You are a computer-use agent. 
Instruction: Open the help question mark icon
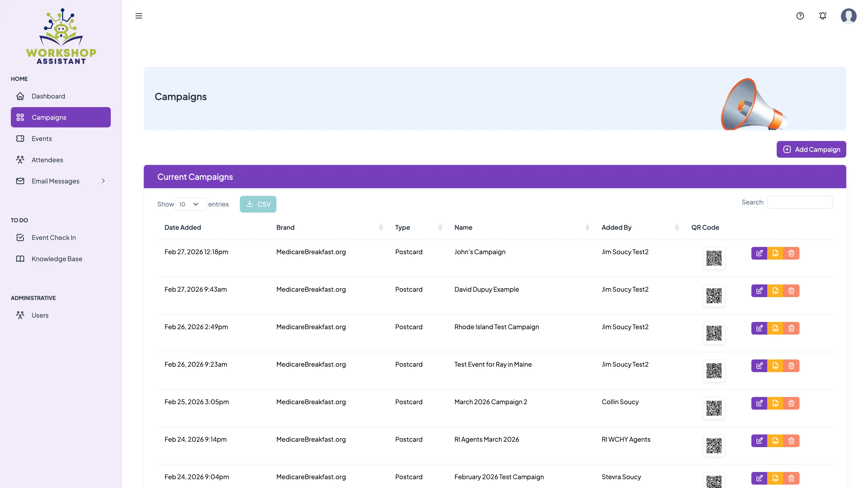point(800,16)
